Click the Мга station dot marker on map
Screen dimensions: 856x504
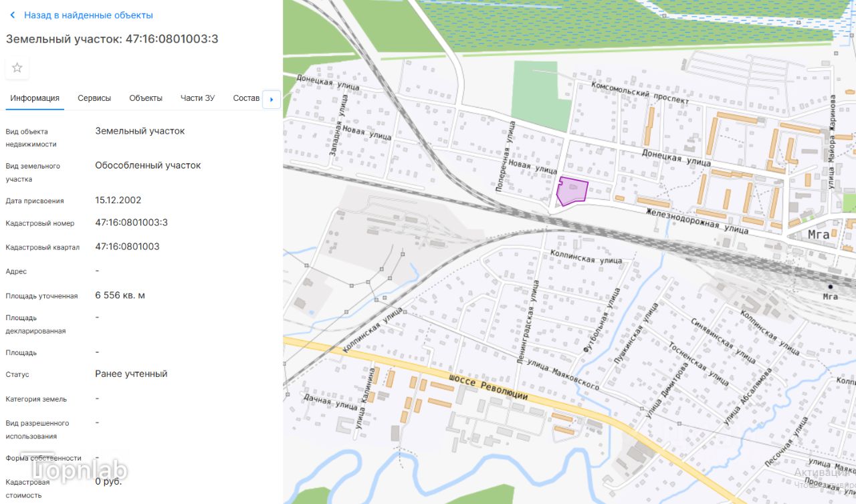click(831, 287)
